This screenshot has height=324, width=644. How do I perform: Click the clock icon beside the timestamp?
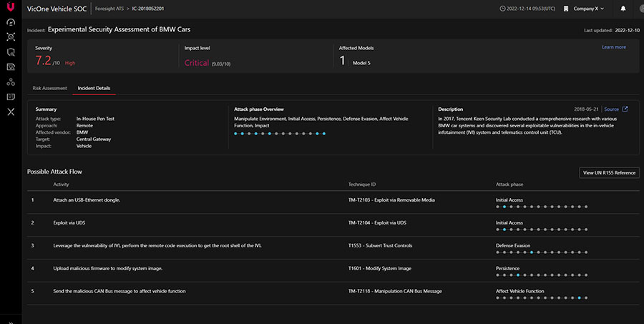tap(502, 9)
